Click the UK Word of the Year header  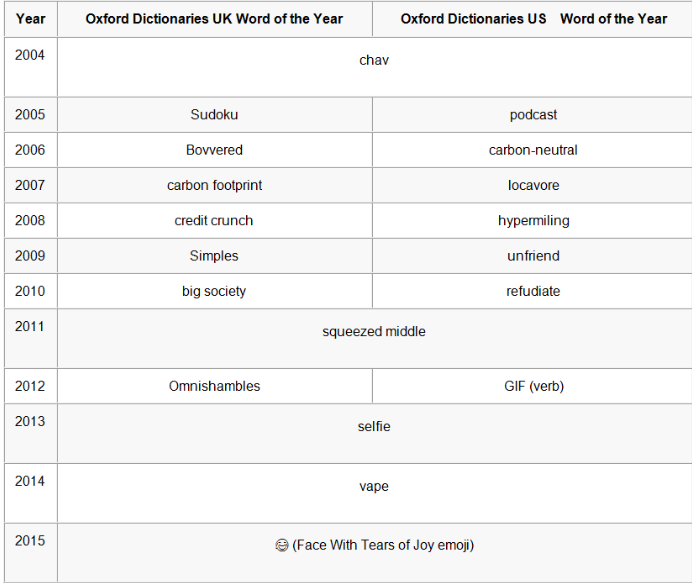pyautogui.click(x=214, y=19)
